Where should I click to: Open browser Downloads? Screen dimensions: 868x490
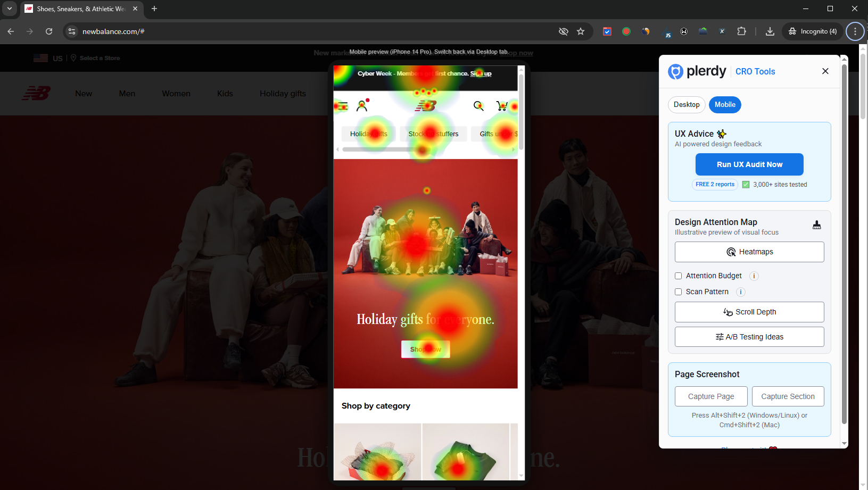click(x=770, y=31)
